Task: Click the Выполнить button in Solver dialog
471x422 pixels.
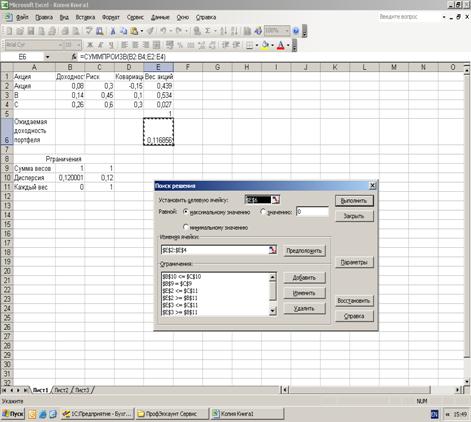Action: (x=354, y=201)
